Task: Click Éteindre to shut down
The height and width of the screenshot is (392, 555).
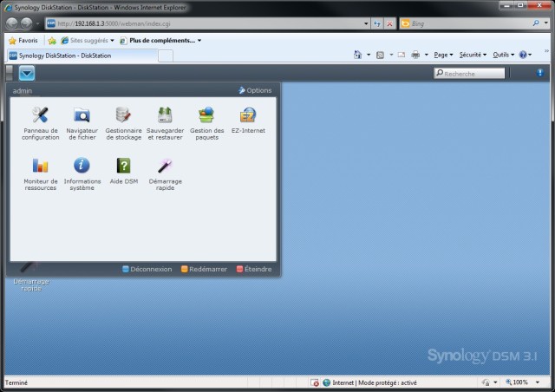Action: point(253,269)
